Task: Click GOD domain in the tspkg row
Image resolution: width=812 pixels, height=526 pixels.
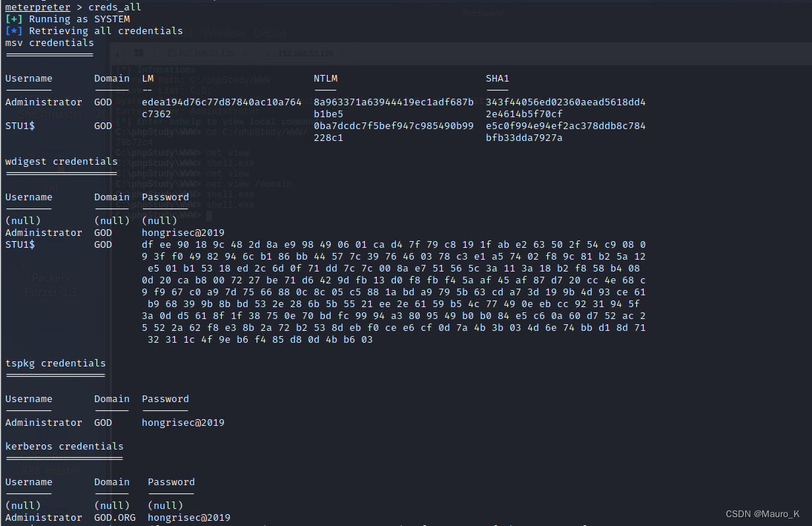Action: pyautogui.click(x=103, y=423)
